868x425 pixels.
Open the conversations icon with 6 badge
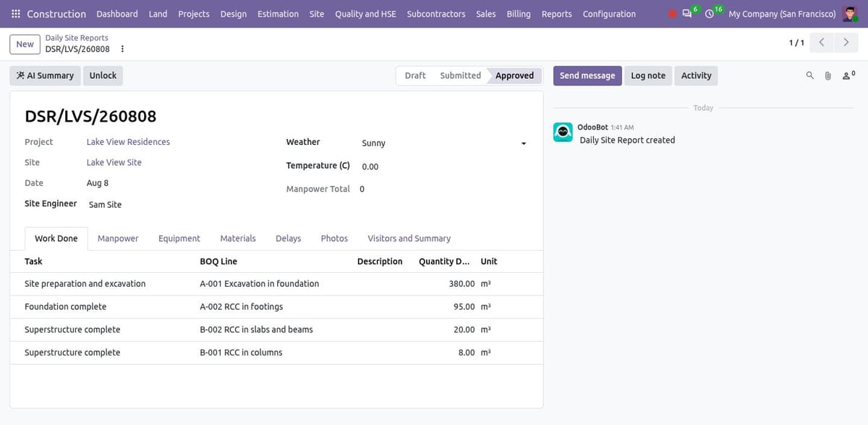coord(688,13)
